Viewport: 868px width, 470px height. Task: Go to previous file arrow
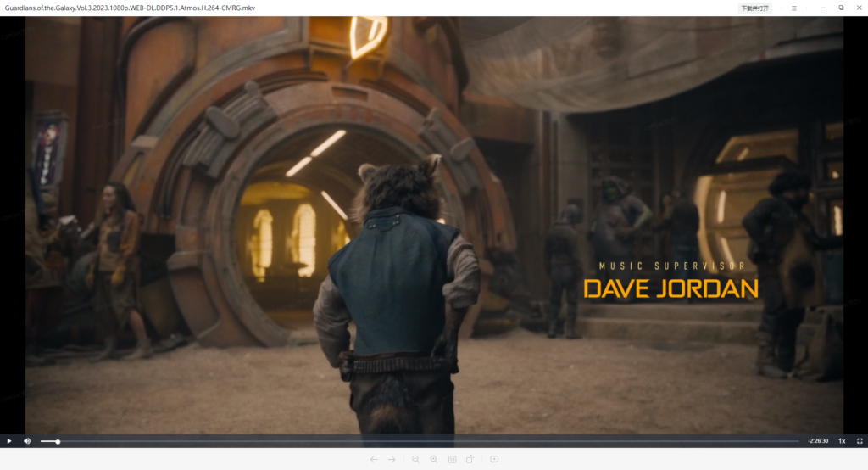click(x=374, y=459)
